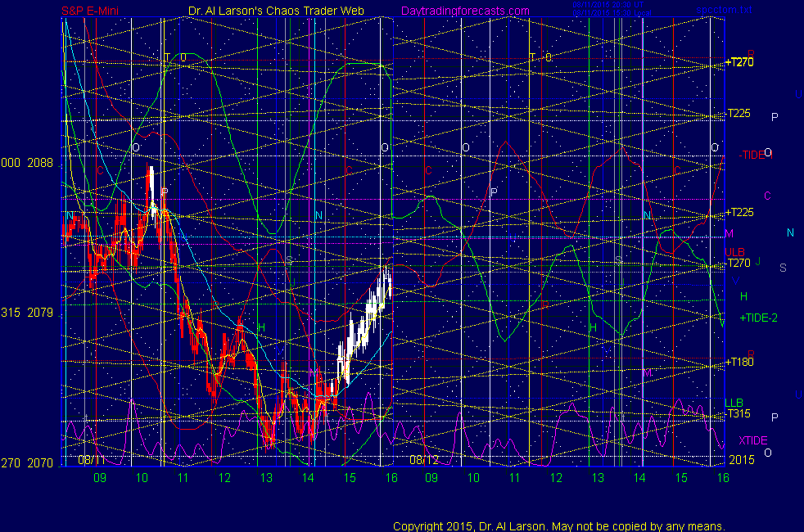The width and height of the screenshot is (804, 532).
Task: Click the "000 2088" price axis label
Action: [27, 163]
